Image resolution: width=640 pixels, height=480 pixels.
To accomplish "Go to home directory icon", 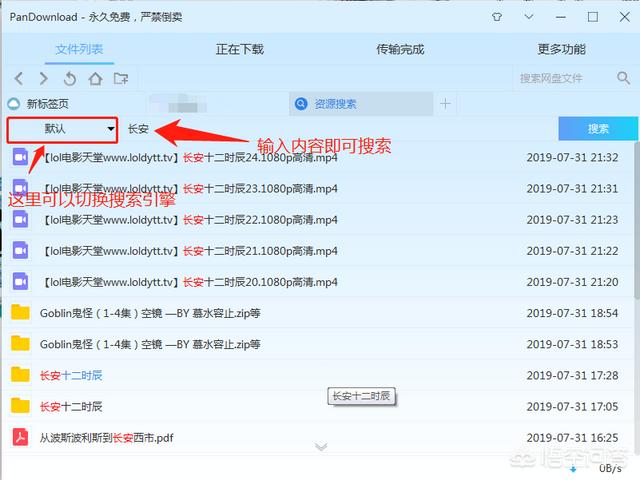I will click(95, 78).
